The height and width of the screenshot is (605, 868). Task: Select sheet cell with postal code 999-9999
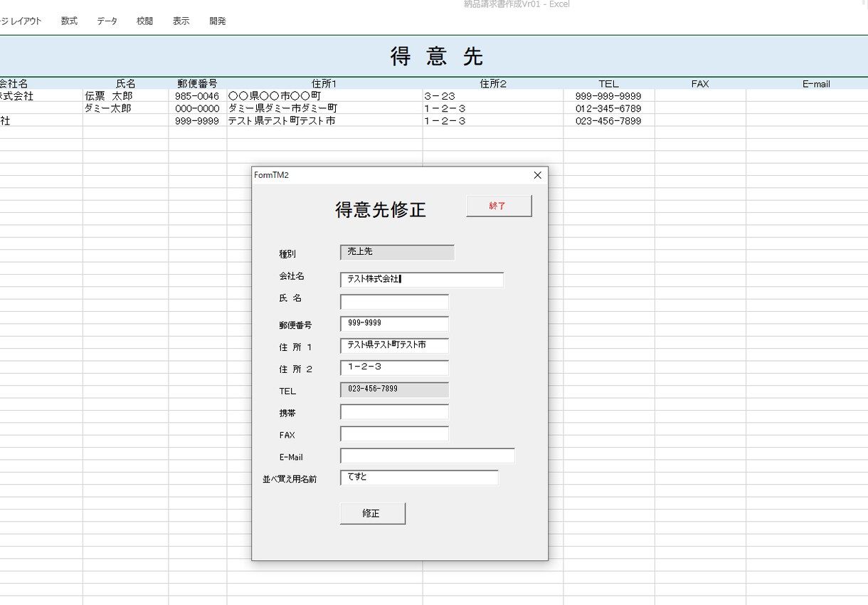(198, 120)
